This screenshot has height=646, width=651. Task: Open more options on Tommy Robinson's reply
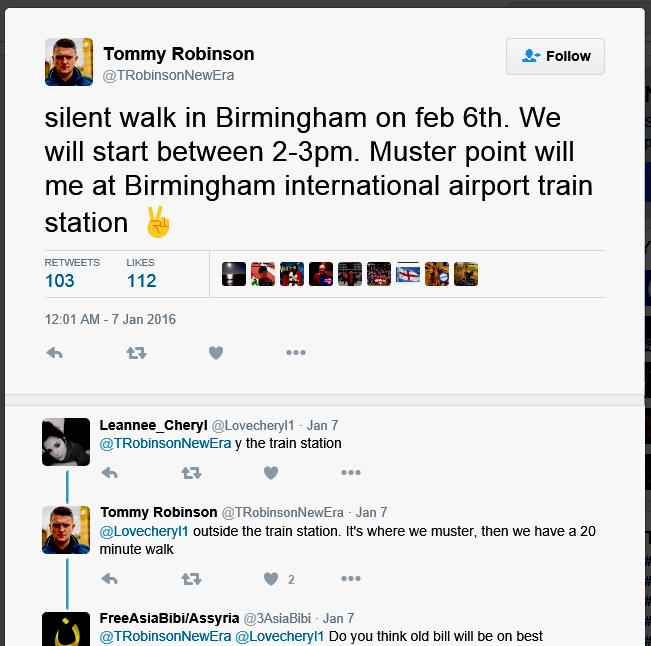(350, 579)
